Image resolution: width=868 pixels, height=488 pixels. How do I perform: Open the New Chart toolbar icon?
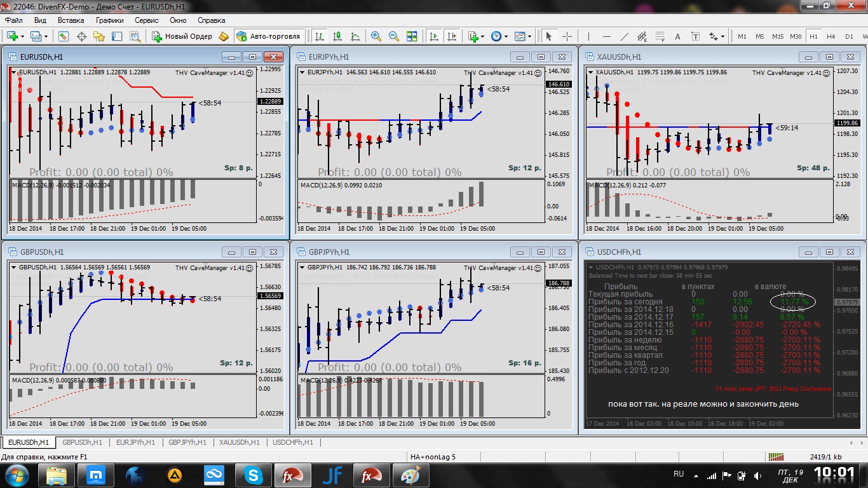click(x=13, y=36)
